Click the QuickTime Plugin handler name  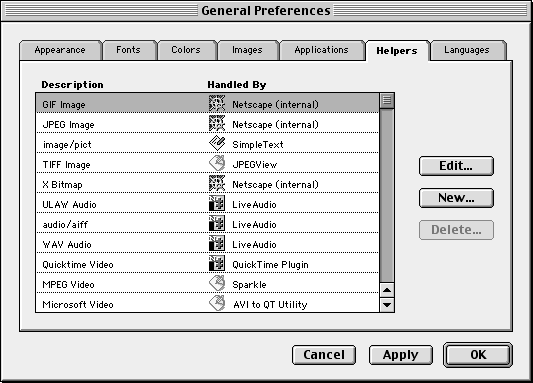click(270, 265)
